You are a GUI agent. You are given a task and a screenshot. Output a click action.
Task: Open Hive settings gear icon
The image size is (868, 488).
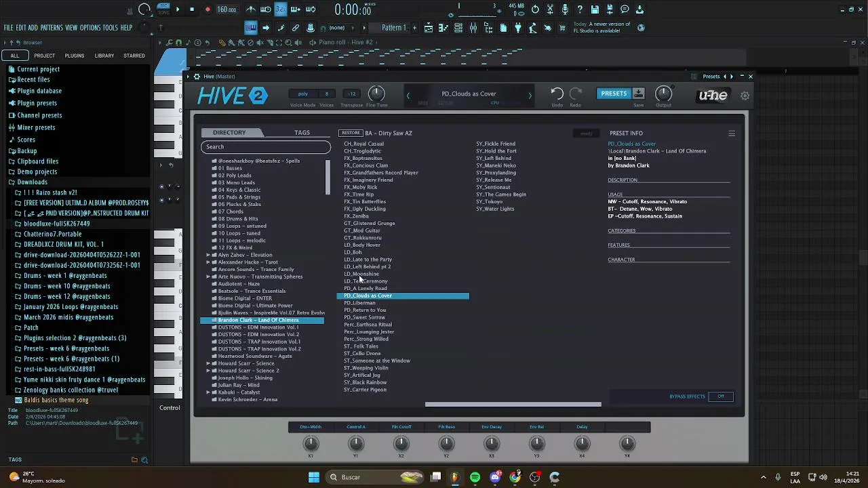pyautogui.click(x=745, y=96)
